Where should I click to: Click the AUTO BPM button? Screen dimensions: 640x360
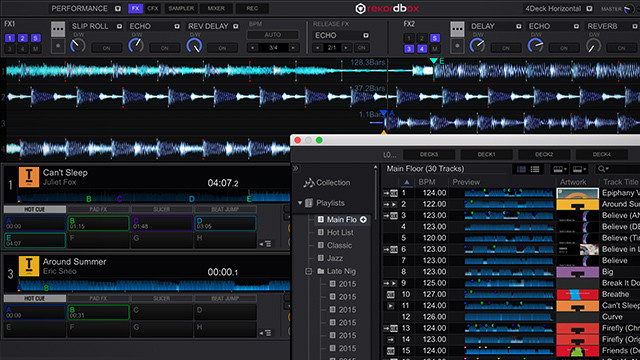(273, 35)
